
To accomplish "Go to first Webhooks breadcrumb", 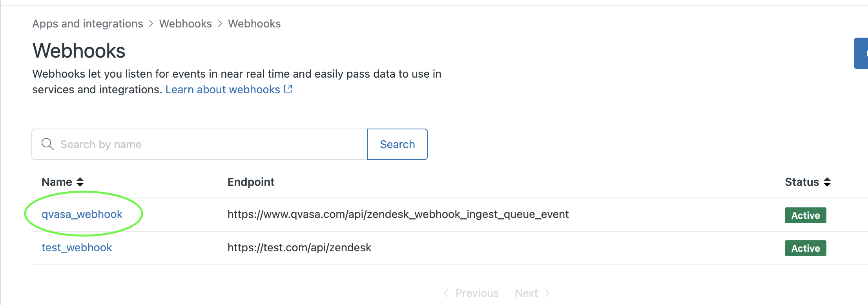I will click(x=186, y=24).
